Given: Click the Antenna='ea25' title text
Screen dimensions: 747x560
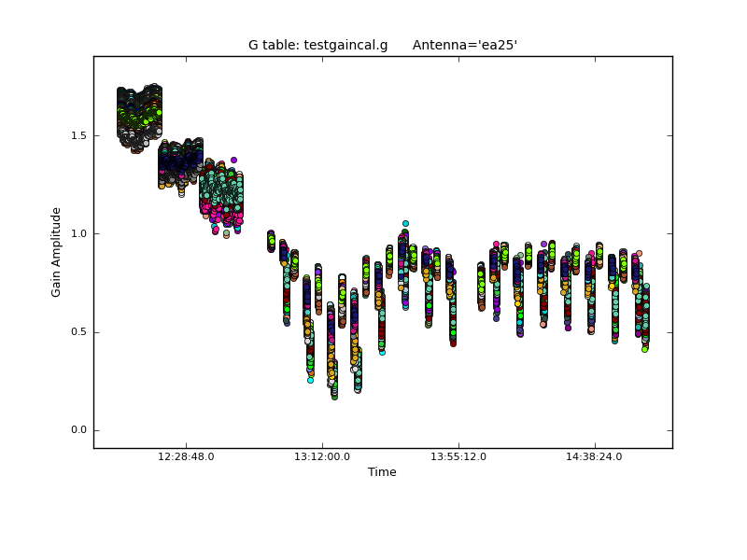Looking at the screenshot, I should (464, 45).
